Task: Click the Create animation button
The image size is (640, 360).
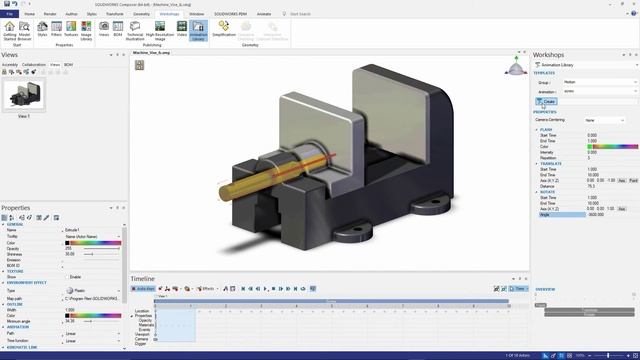Action: 546,101
